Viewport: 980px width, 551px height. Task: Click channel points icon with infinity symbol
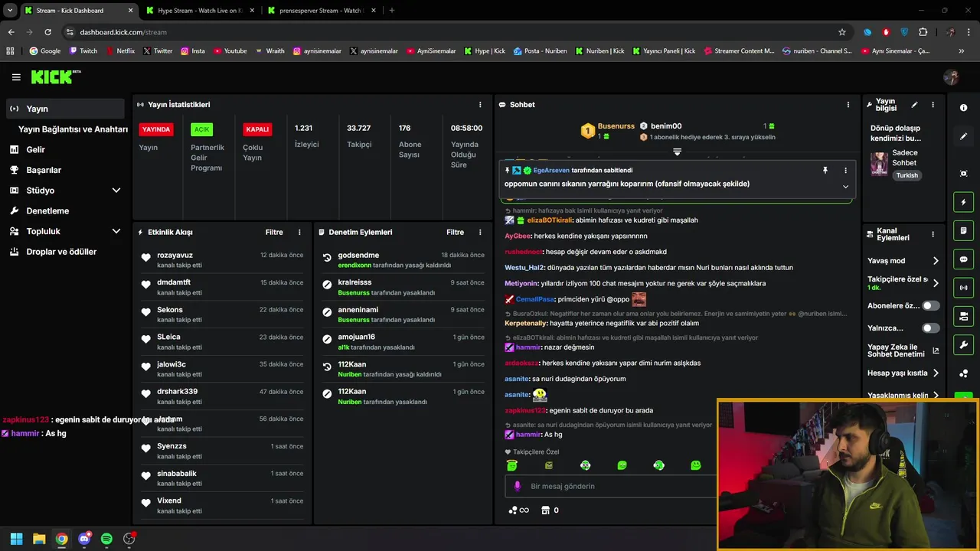tap(518, 510)
